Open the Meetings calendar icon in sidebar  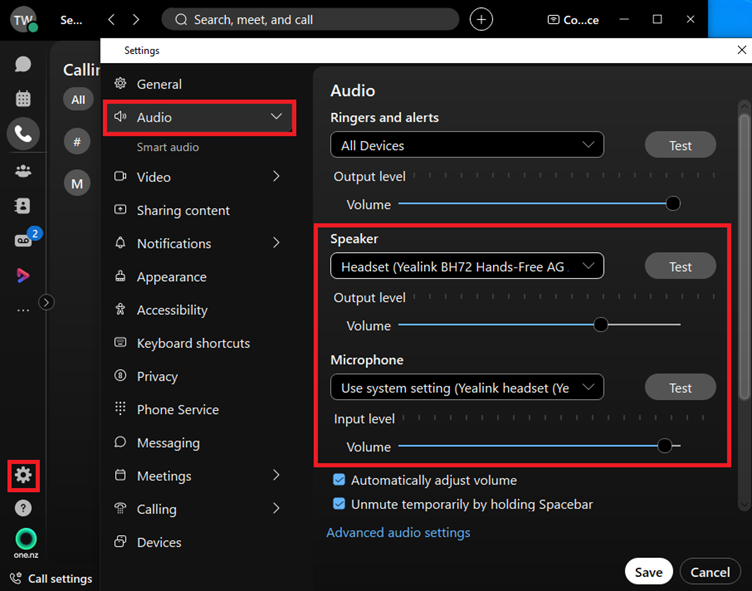[x=23, y=99]
